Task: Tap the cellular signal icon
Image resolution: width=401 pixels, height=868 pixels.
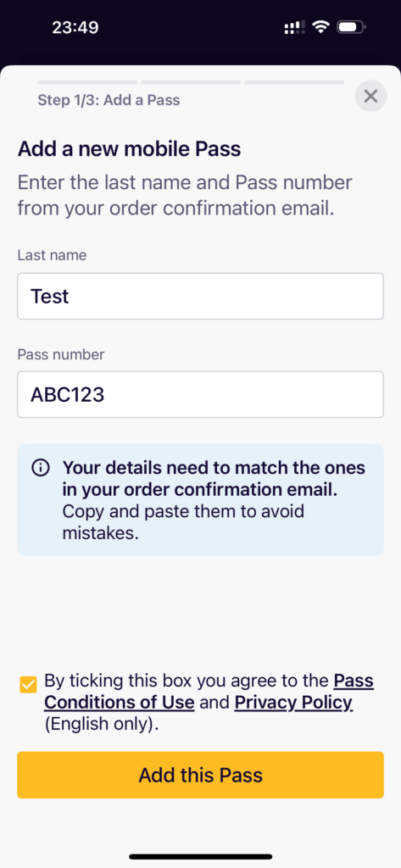Action: pyautogui.click(x=294, y=28)
